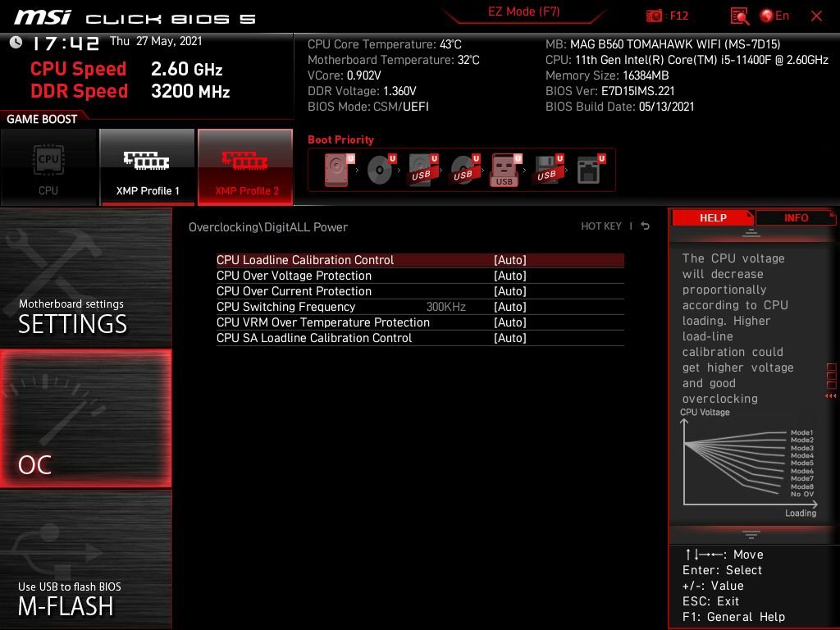This screenshot has height=630, width=840.
Task: Click the clock icon beside the time
Action: tap(16, 43)
